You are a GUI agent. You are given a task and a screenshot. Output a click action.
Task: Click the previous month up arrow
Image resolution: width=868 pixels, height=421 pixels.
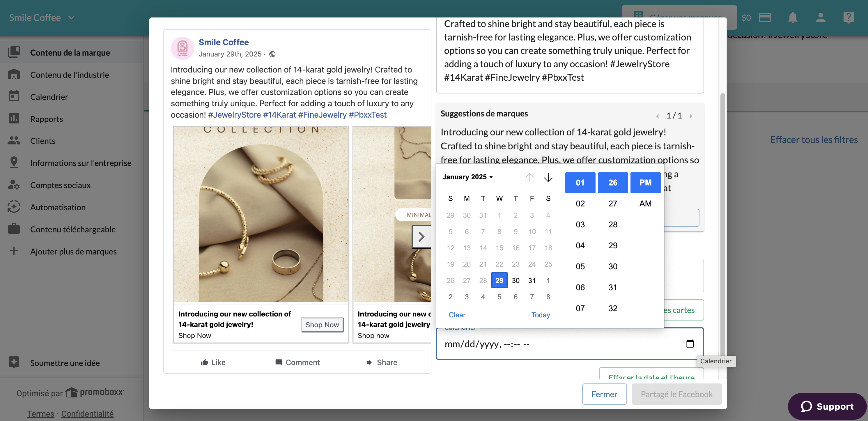pyautogui.click(x=529, y=177)
